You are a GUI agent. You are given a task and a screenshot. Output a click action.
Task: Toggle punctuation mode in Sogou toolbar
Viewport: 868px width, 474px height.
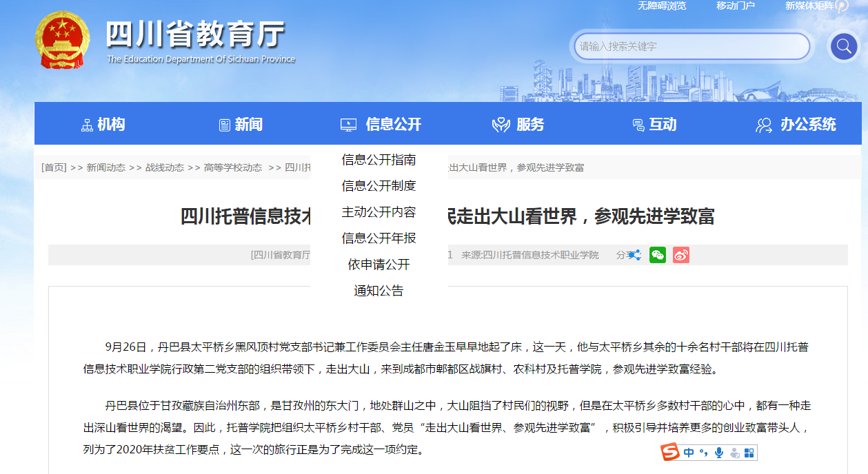tap(704, 453)
